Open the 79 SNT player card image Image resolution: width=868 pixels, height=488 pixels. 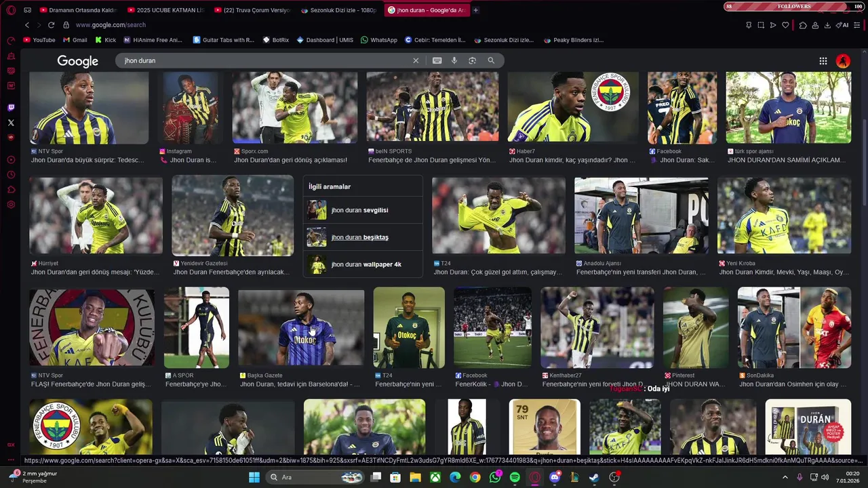tap(545, 426)
